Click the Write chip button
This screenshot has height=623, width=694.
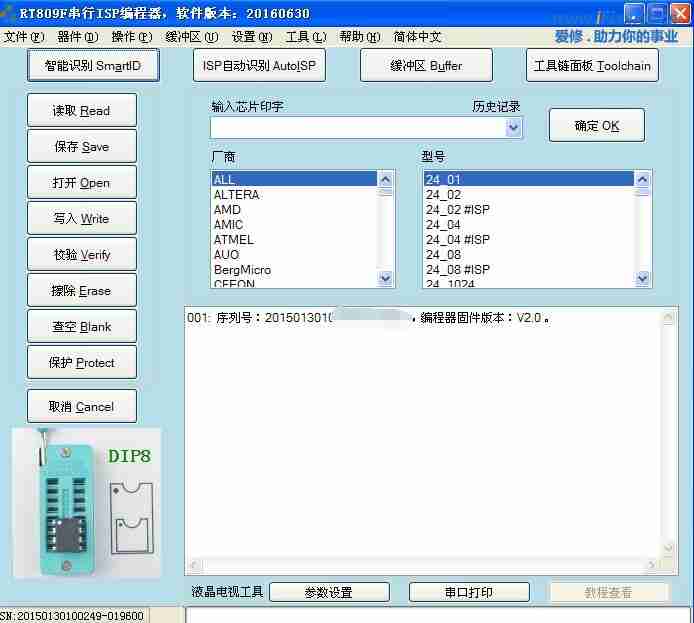pyautogui.click(x=82, y=219)
